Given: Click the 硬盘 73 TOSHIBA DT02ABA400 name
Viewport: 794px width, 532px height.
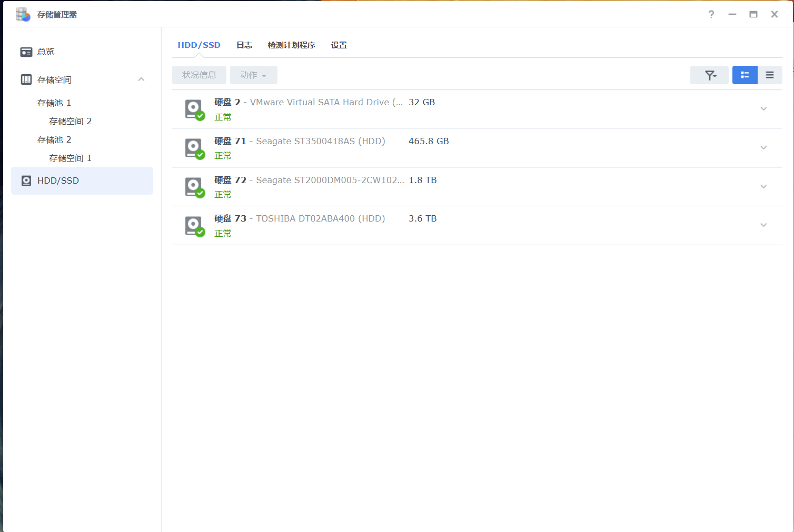Looking at the screenshot, I should pos(300,219).
